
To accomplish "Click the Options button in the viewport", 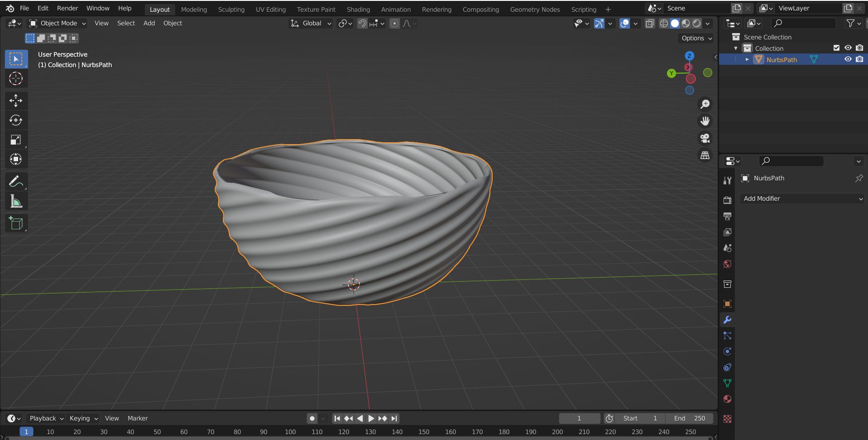I will click(695, 38).
